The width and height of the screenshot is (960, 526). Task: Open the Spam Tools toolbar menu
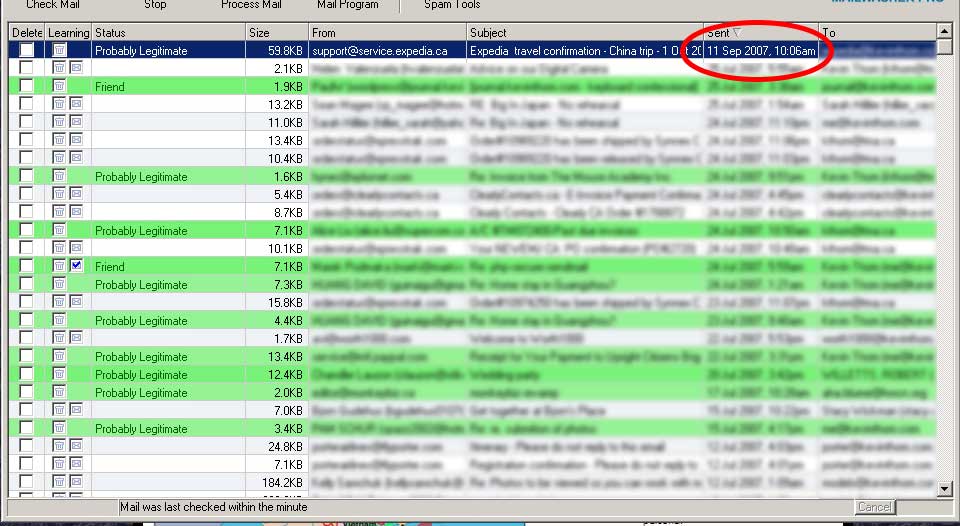point(452,5)
